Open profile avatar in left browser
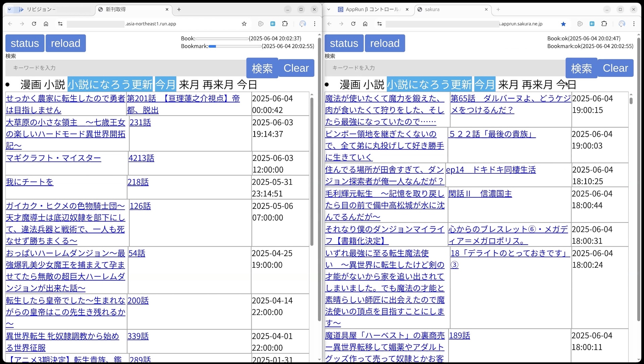This screenshot has height=364, width=644. 303,24
